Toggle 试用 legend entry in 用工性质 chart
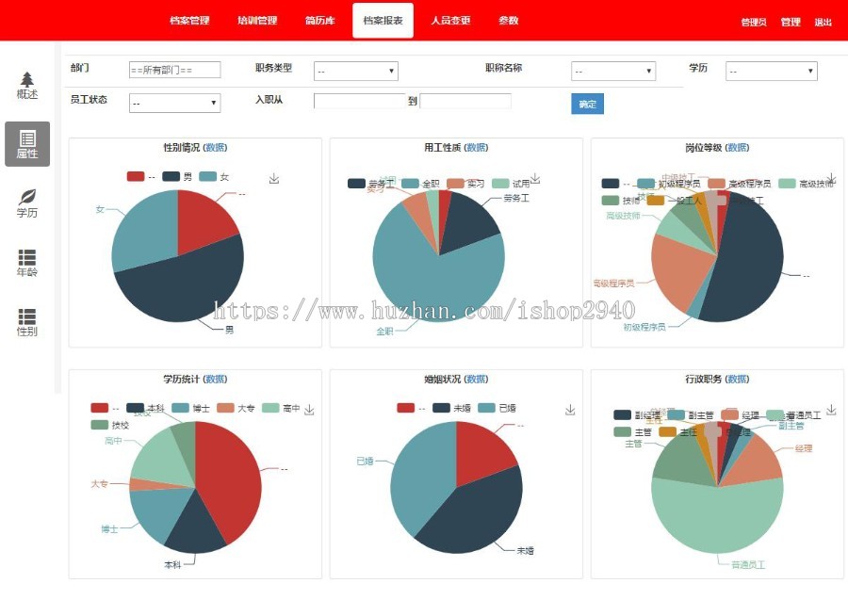 (x=511, y=184)
